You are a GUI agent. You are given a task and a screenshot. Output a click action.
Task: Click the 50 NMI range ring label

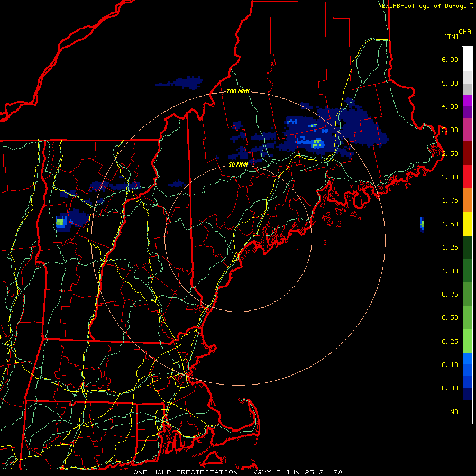tap(239, 164)
